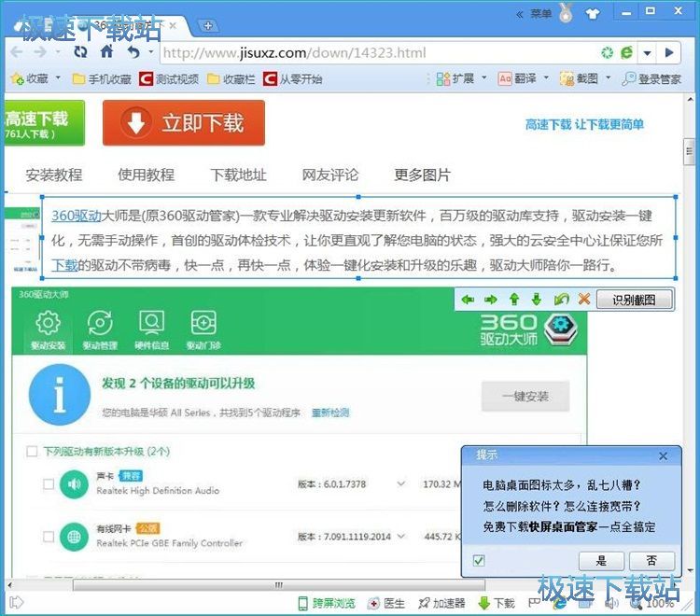Viewport: 700px width, 616px height.
Task: Click the orange 立即下载 button
Action: pyautogui.click(x=184, y=123)
